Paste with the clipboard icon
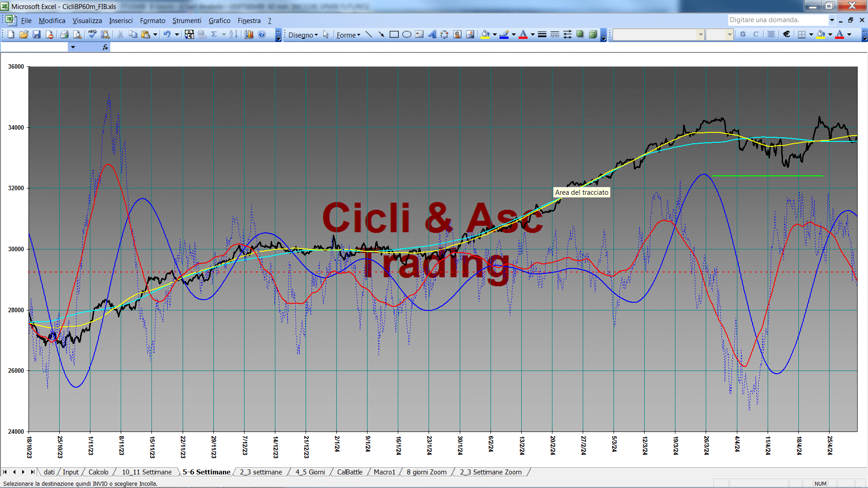Viewport: 868px width, 488px height. point(146,34)
